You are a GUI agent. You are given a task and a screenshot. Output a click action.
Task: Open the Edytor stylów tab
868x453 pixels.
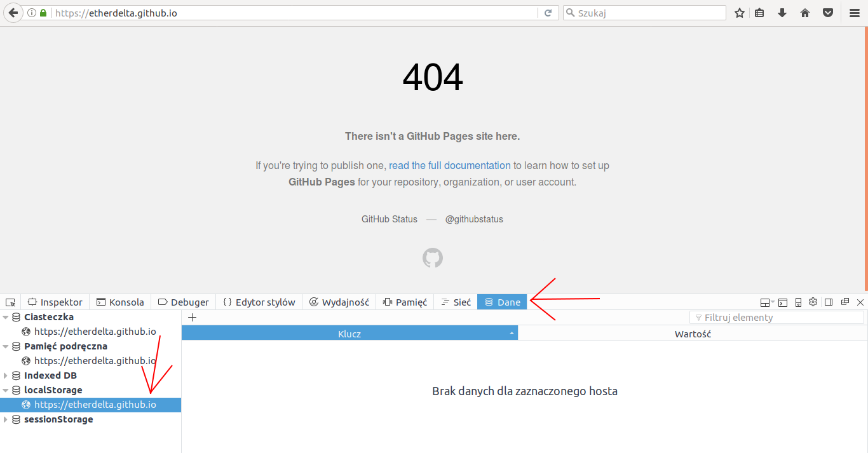259,302
